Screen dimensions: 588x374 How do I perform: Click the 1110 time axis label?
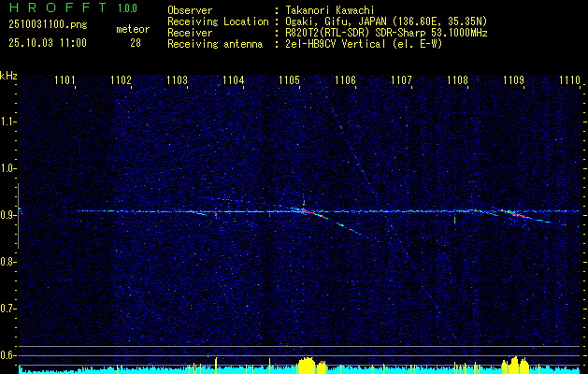tap(569, 79)
